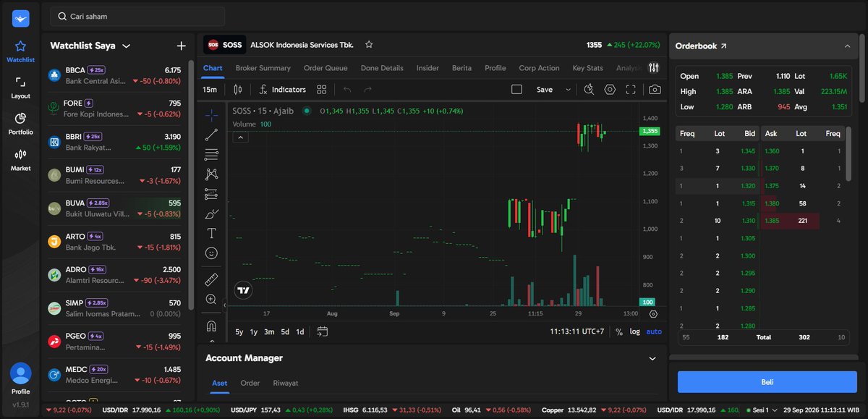The width and height of the screenshot is (868, 419).
Task: Go to the Market sidebar section
Action: click(x=20, y=160)
